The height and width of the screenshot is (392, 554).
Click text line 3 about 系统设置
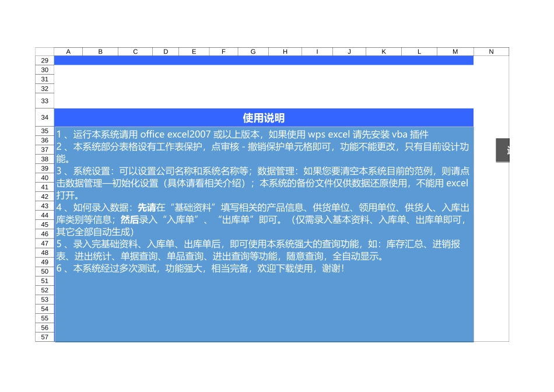[262, 183]
